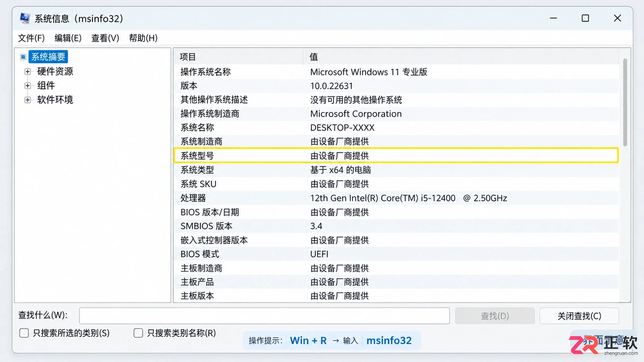Image resolution: width=644 pixels, height=362 pixels.
Task: Select the 其他操作系统描述 item cell
Action: point(214,100)
